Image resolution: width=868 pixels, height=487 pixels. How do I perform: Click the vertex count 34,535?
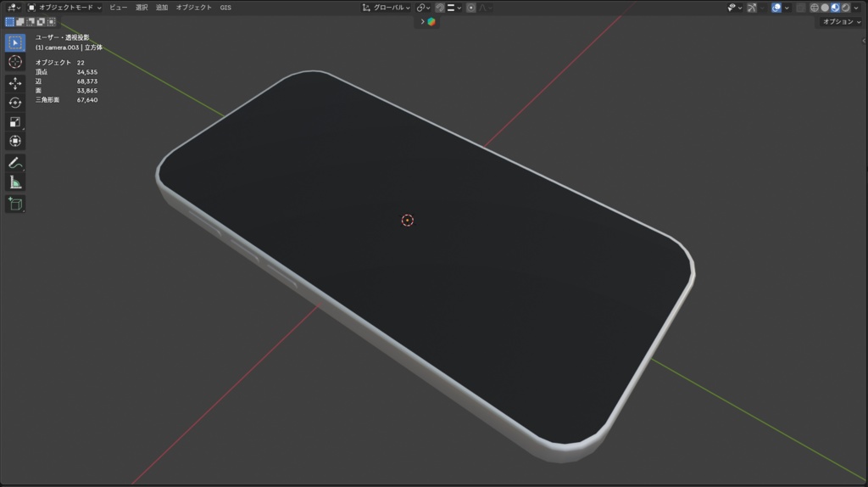(x=87, y=72)
